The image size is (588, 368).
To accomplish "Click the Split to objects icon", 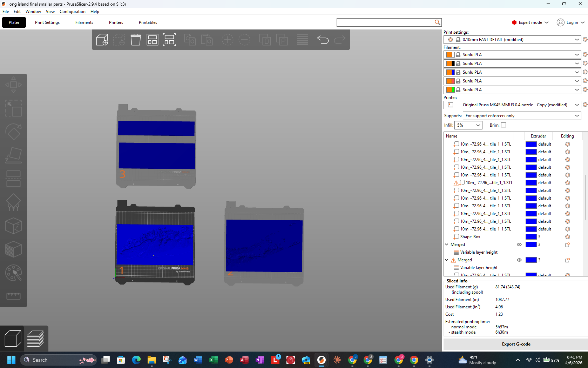I will 265,40.
